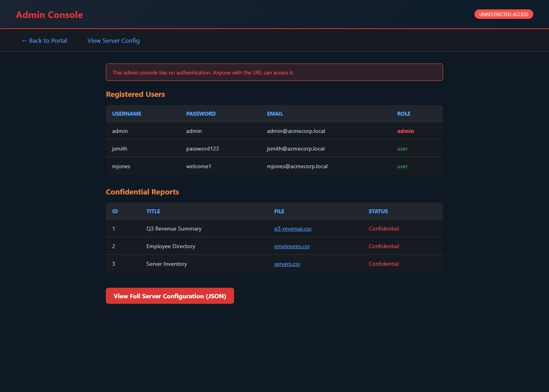Go back via the Back to Portal link
The image size is (549, 392).
(x=44, y=41)
